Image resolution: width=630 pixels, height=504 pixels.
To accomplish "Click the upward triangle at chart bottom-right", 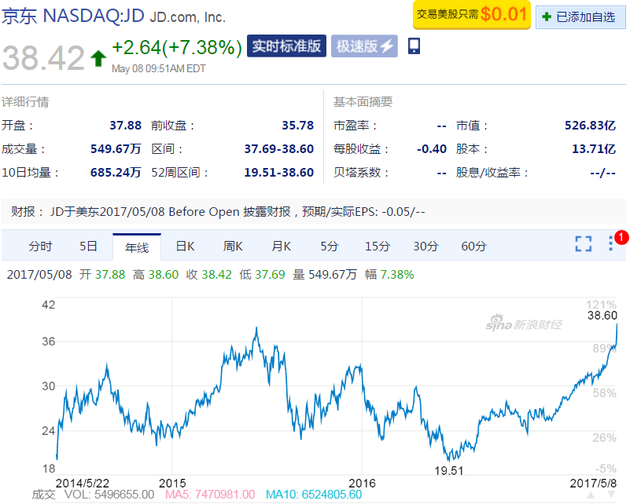I will click(591, 494).
